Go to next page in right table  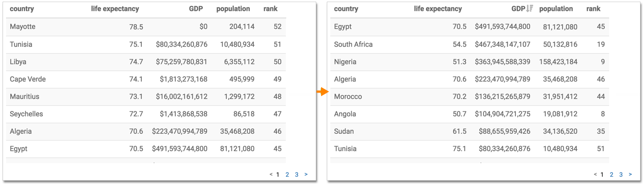(x=630, y=175)
